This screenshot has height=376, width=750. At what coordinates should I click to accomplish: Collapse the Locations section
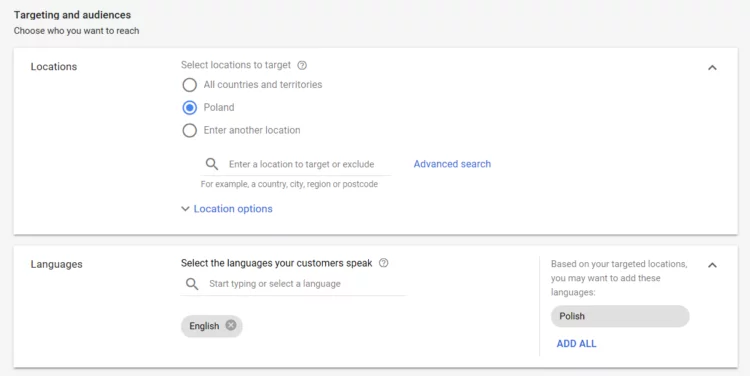point(712,67)
